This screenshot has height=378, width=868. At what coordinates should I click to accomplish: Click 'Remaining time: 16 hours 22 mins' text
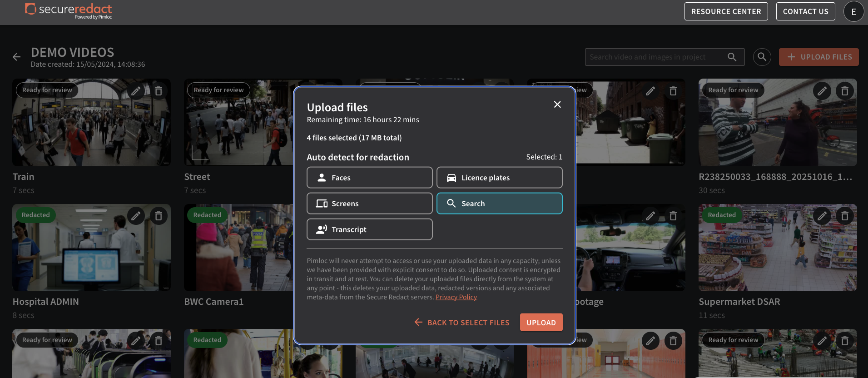(x=363, y=119)
